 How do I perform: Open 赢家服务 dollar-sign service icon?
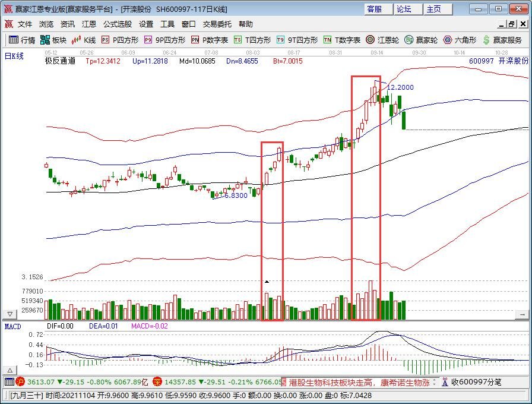tap(486, 40)
